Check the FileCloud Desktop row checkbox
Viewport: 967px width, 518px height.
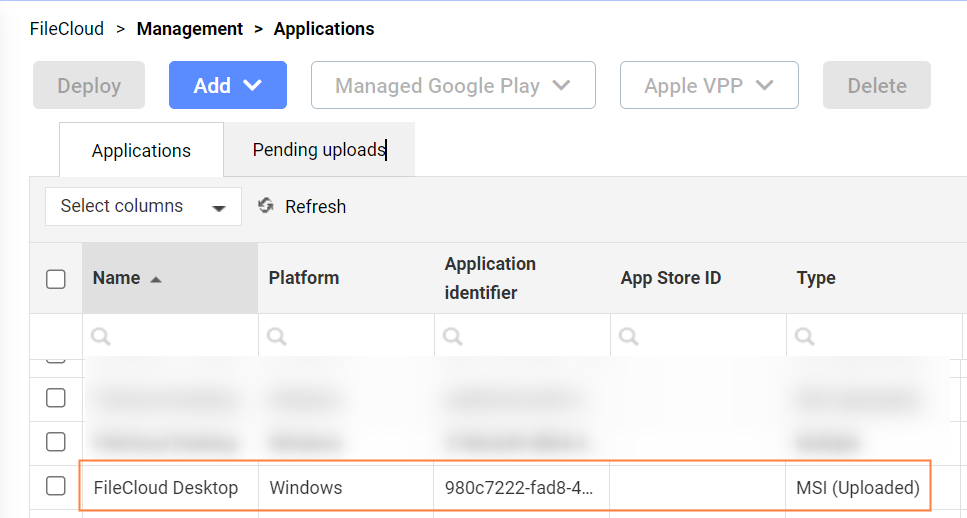(56, 487)
